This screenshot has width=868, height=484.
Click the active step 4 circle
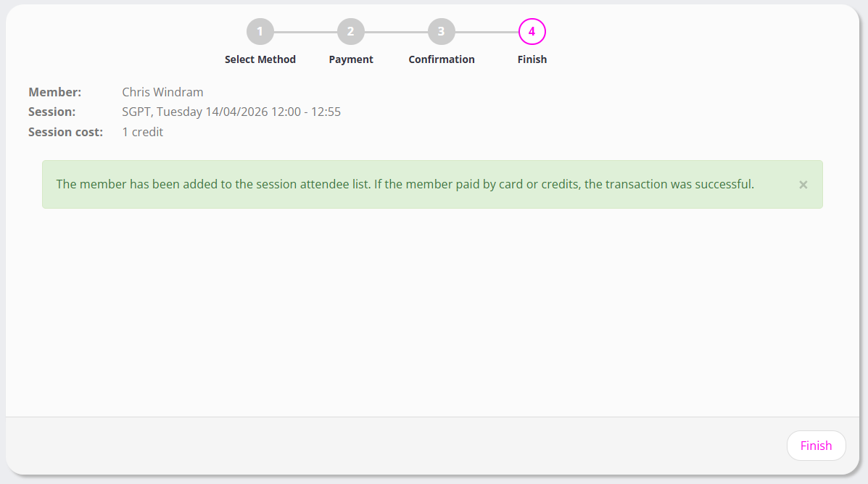click(532, 32)
